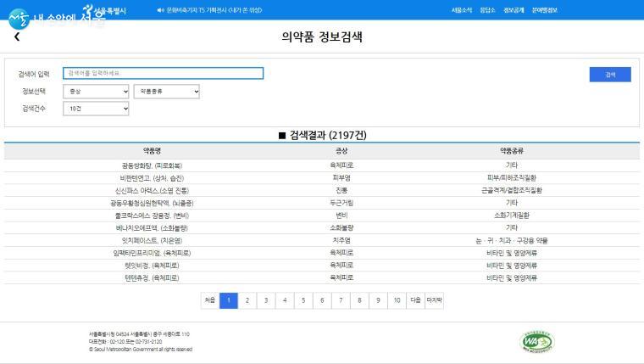This screenshot has width=644, height=364.
Task: Open the Seoul city logo in the header
Action: click(104, 10)
